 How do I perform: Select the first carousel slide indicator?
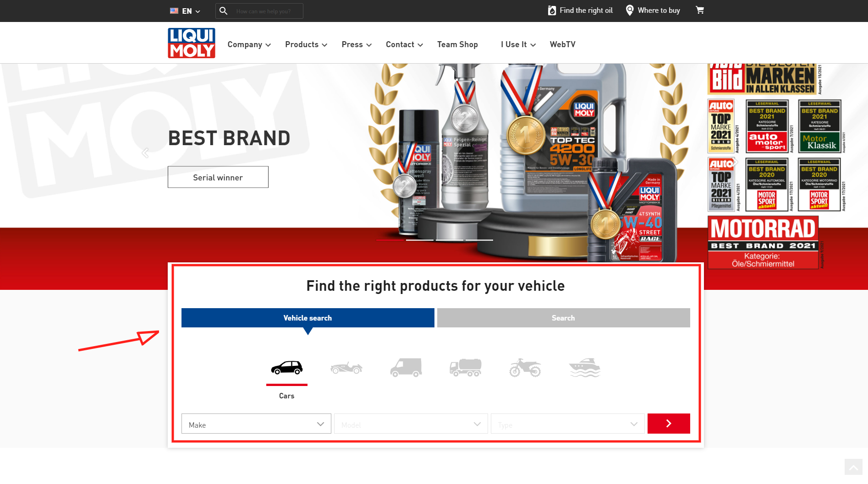tap(390, 240)
